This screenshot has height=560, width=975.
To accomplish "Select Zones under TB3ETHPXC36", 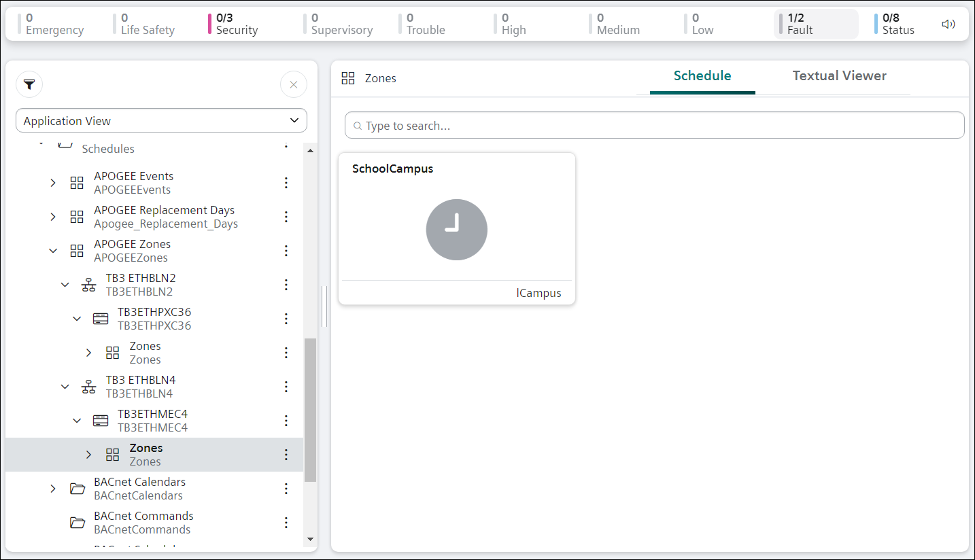I will (x=145, y=353).
